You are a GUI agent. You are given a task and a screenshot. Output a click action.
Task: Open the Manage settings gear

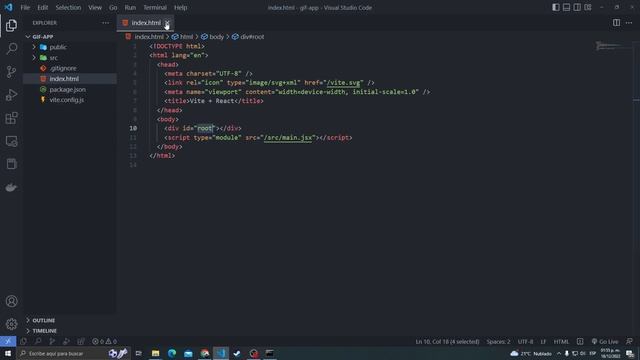(x=11, y=324)
